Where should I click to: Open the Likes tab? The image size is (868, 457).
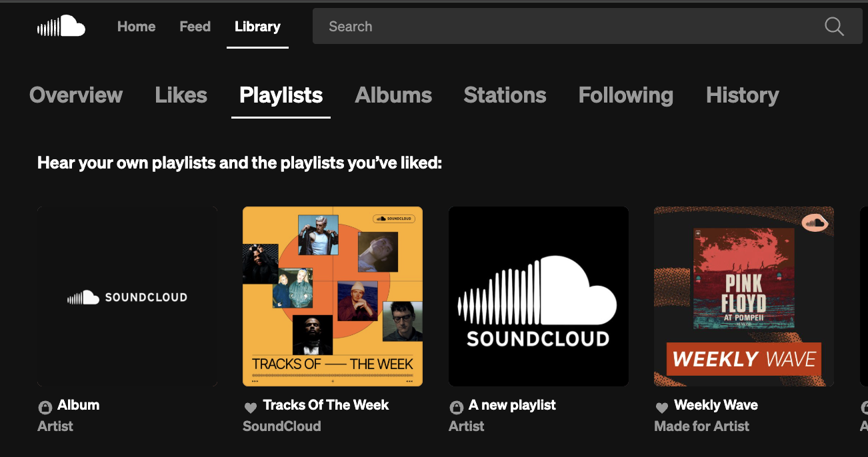[181, 95]
